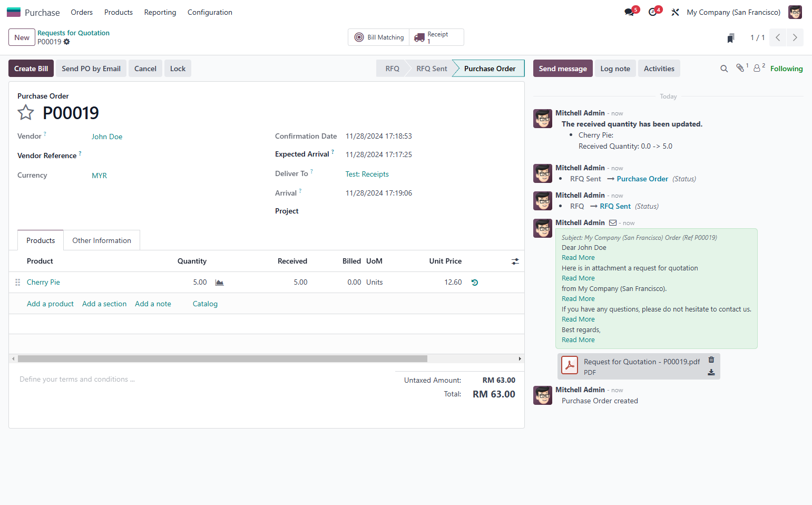The height and width of the screenshot is (505, 812).
Task: Click the Mitchell Admin user avatar
Action: click(x=795, y=12)
